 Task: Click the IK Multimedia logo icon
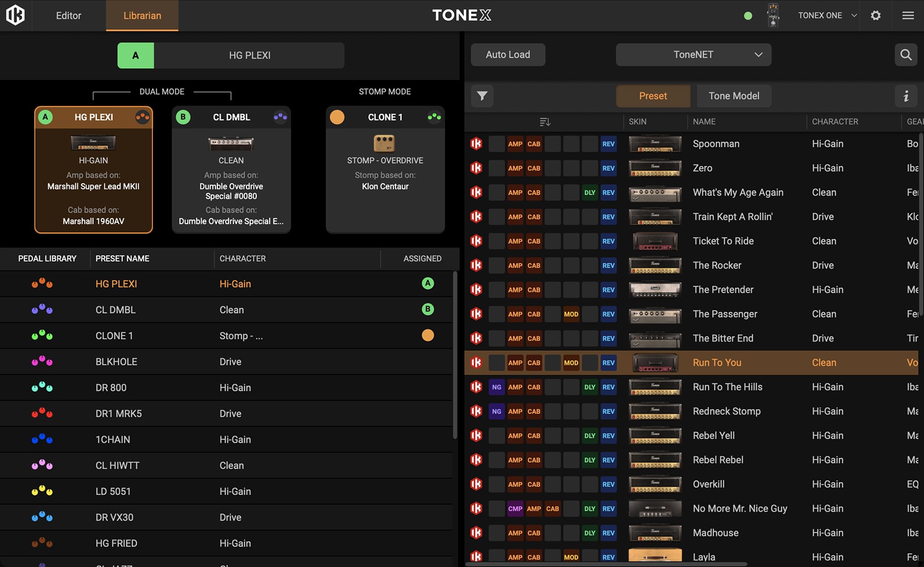click(15, 15)
